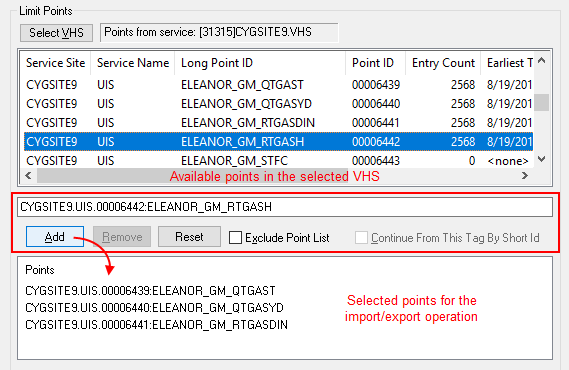
Task: Sort by Point ID column header
Action: pos(375,63)
